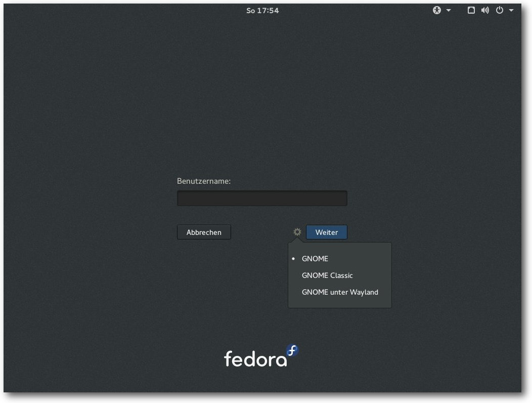Expand the accessibility dropdown arrow

pyautogui.click(x=449, y=11)
